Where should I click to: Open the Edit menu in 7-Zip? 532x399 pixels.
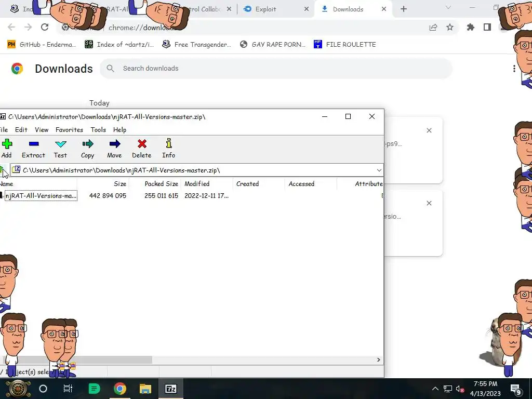coord(21,129)
